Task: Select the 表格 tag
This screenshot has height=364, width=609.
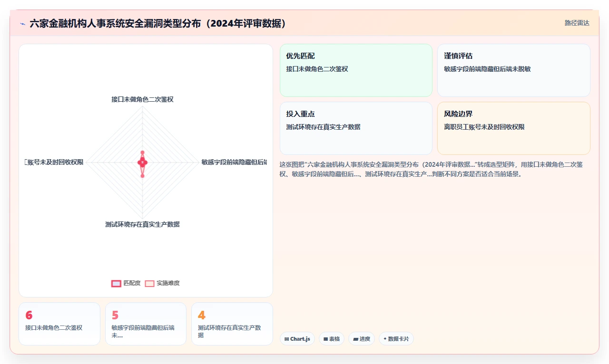Action: coord(332,339)
